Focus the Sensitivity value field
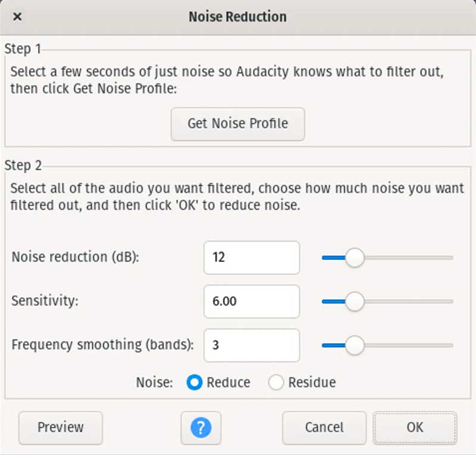476x455 pixels. pyautogui.click(x=251, y=301)
